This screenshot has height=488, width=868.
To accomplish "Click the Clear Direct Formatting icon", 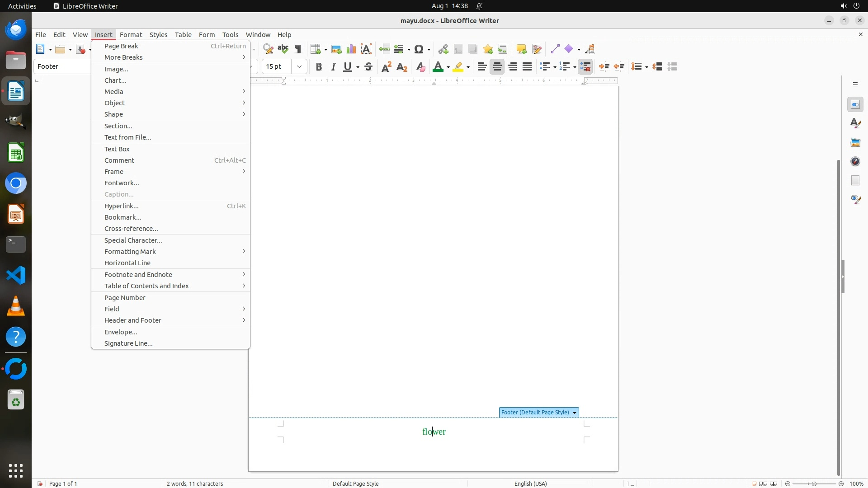I will pos(420,67).
